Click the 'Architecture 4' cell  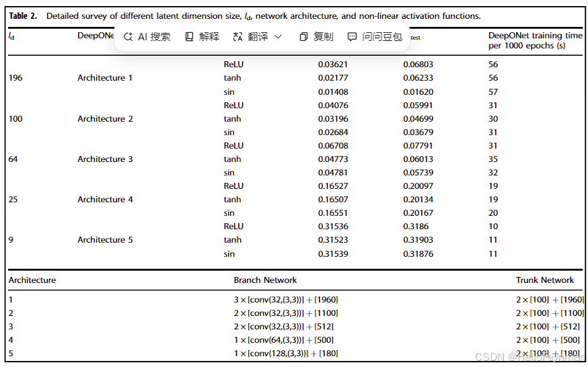(x=105, y=200)
